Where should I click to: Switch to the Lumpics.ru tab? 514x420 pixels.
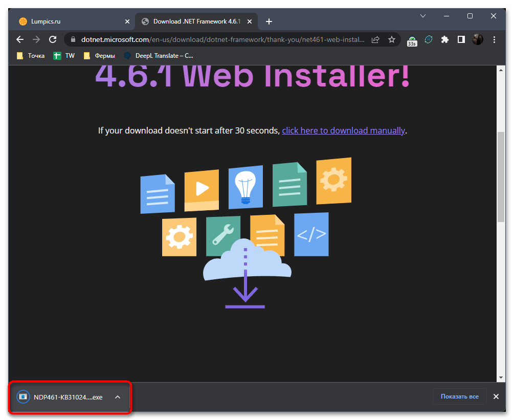(72, 21)
